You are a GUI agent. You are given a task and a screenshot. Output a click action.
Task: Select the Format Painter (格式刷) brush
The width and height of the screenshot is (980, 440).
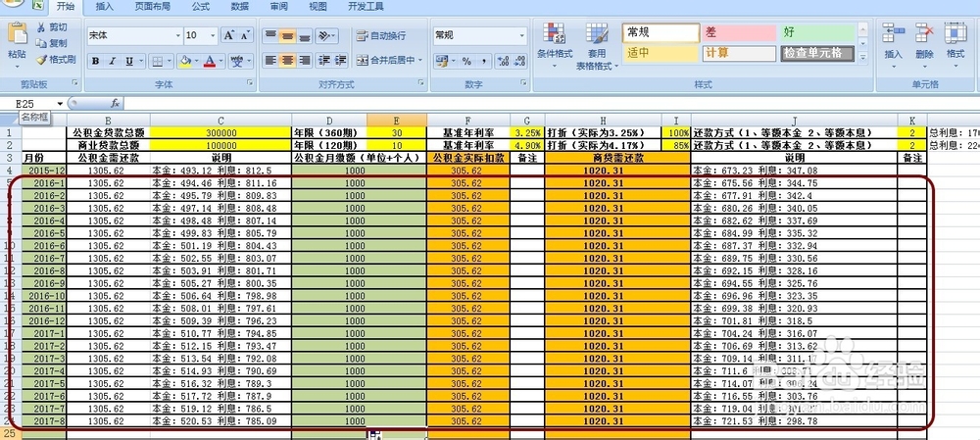coord(56,60)
